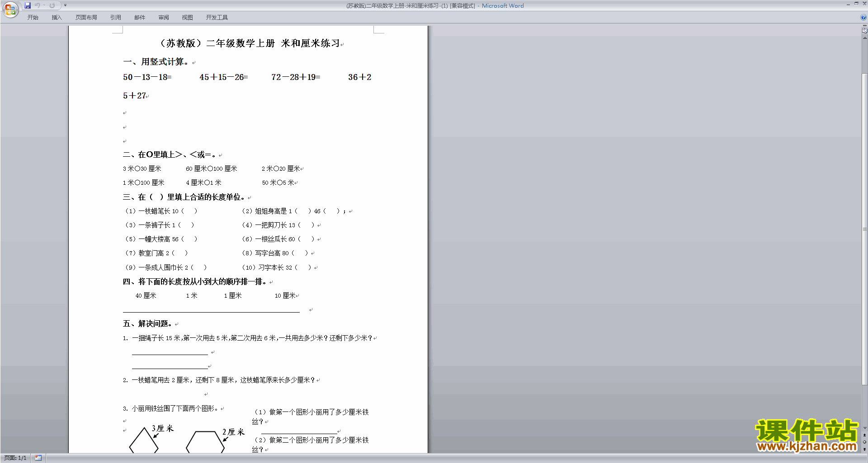Toggle the ruler button above the scrollbar
Viewport: 868px width, 463px height.
864,30
